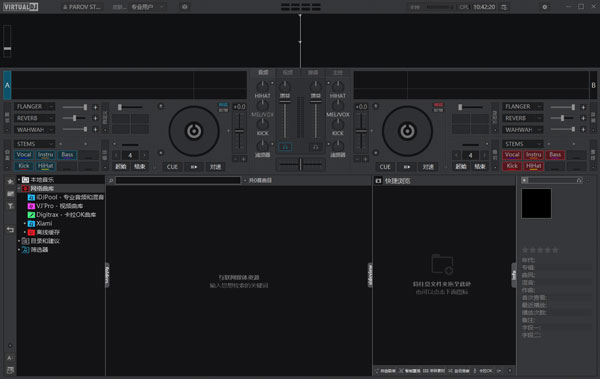The width and height of the screenshot is (600, 379).
Task: Select iDJPool entry in browser tree
Action: point(66,197)
